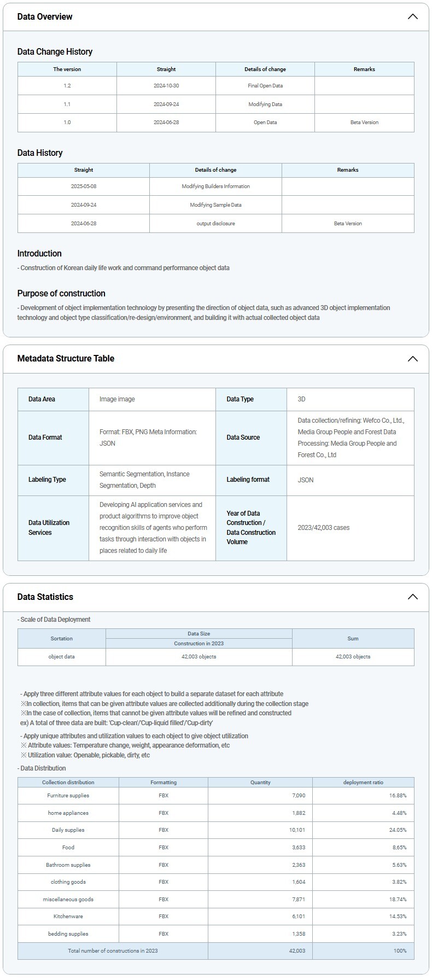The width and height of the screenshot is (432, 980).
Task: Click the Final Open Data cell
Action: (x=265, y=86)
